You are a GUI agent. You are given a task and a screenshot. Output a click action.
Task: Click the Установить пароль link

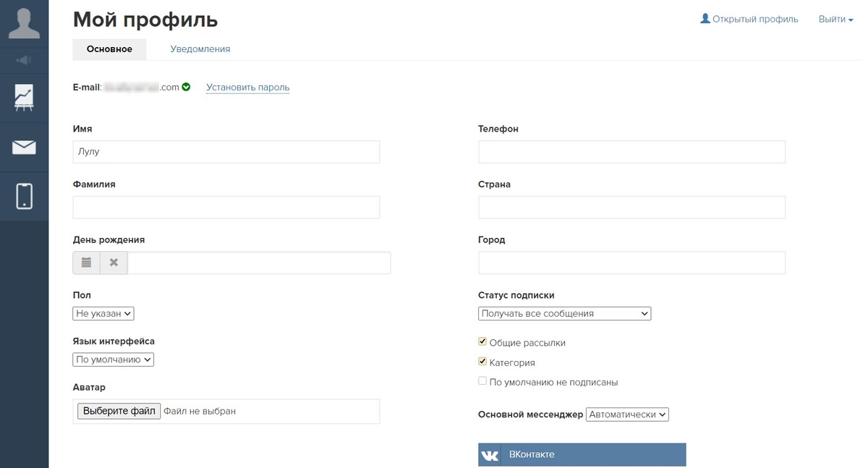tap(247, 88)
